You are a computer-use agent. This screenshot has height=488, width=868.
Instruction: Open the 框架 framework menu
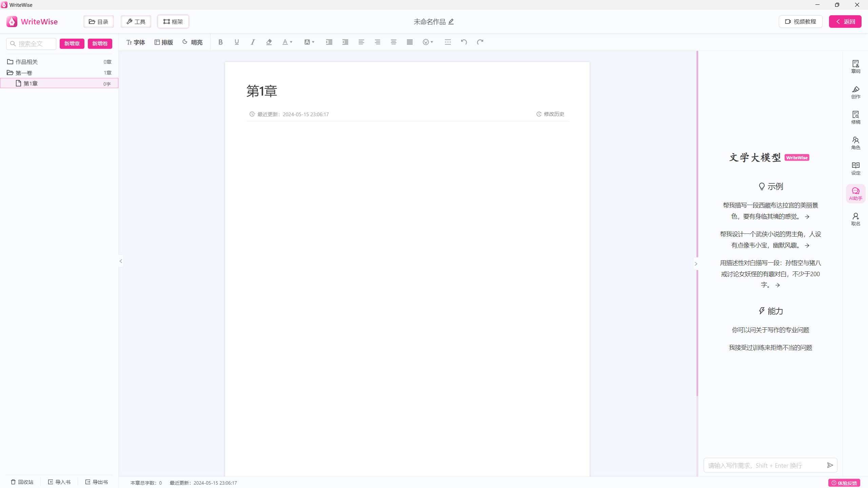click(173, 22)
